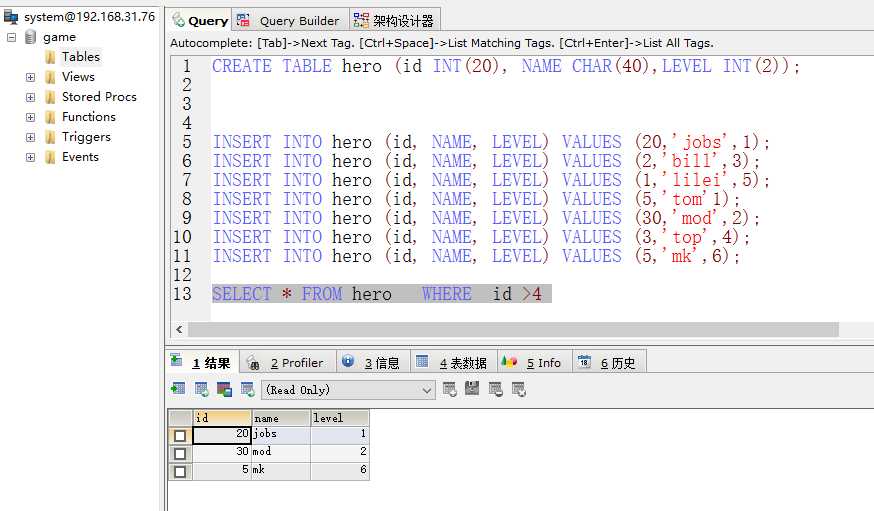
Task: Click the export result set icon in results toolbar
Action: click(178, 388)
